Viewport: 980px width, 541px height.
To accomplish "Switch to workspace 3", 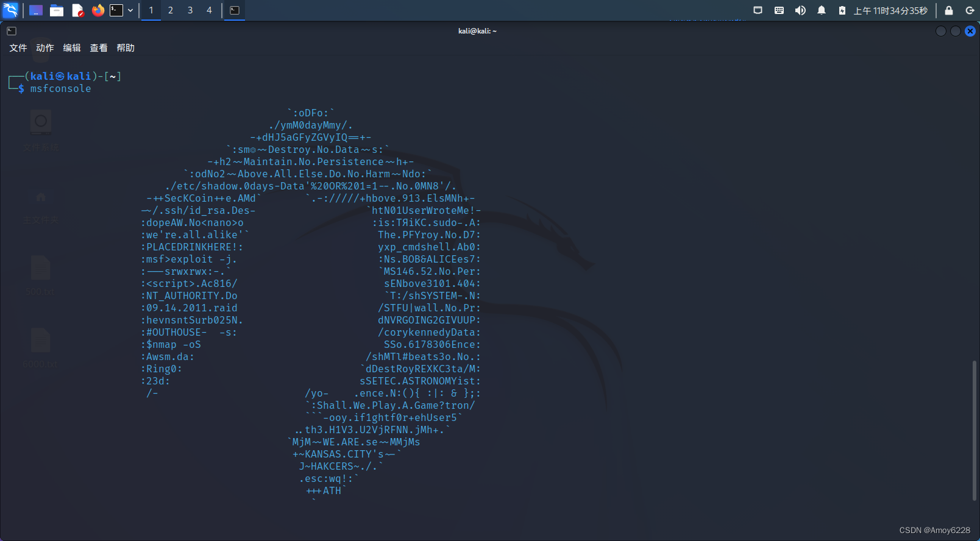I will pos(190,10).
